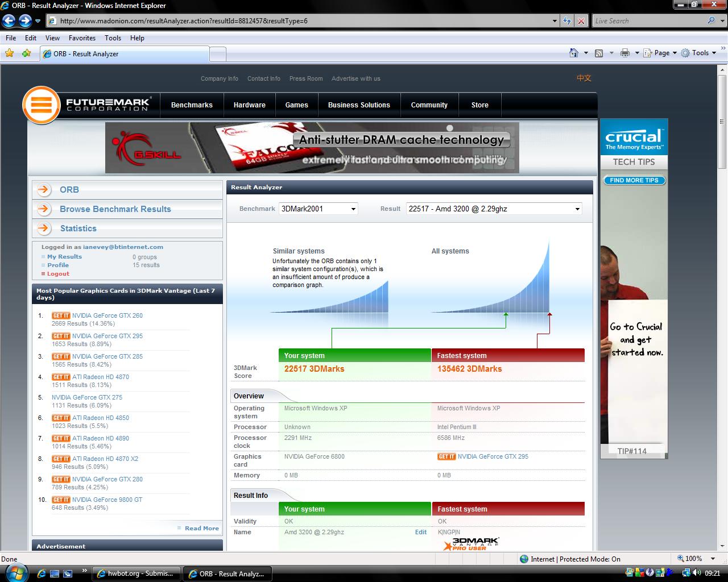Click the G.Skill Falcon banner ad

[x=312, y=148]
